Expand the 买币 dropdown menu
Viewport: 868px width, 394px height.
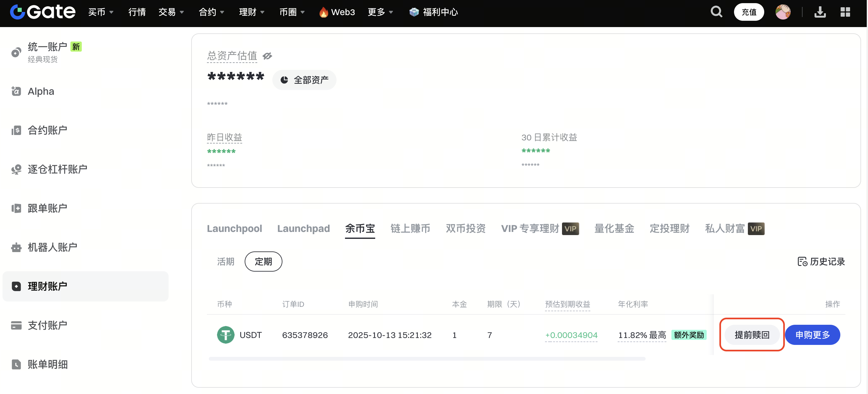[x=100, y=12]
